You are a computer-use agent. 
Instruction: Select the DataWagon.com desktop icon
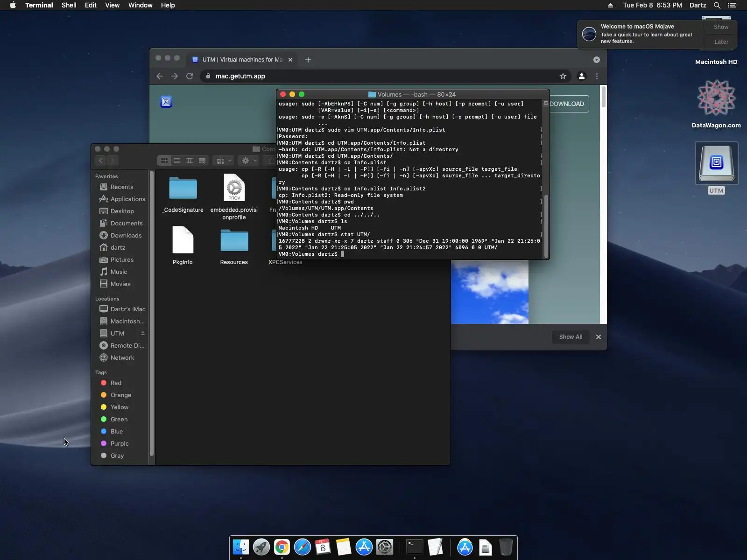click(716, 104)
